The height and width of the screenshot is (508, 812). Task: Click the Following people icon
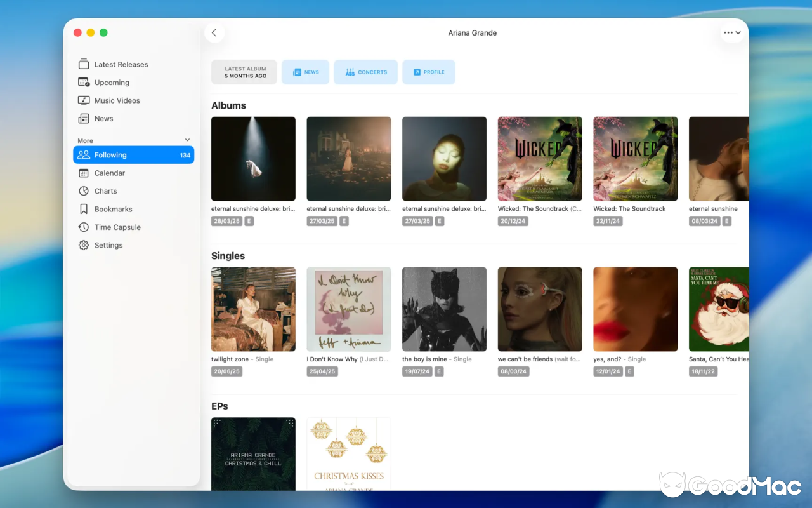pyautogui.click(x=84, y=155)
